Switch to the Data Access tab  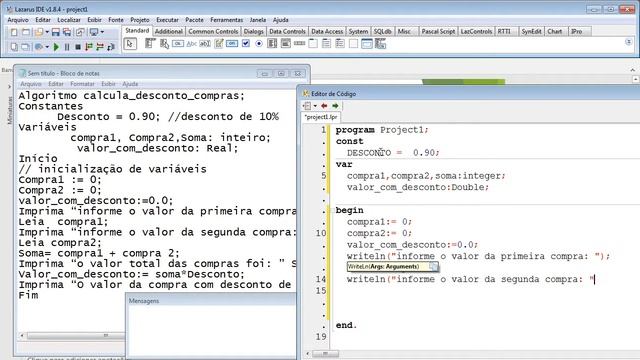327,31
